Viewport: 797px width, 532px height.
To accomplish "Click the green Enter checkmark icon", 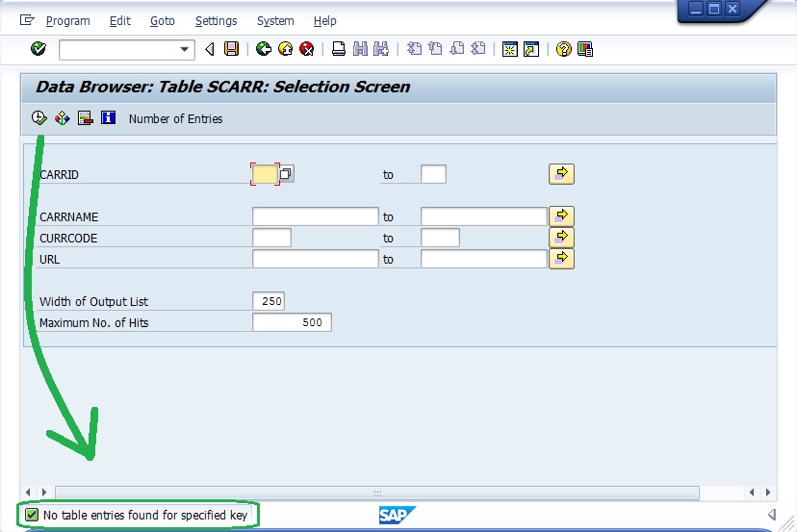I will click(x=39, y=49).
